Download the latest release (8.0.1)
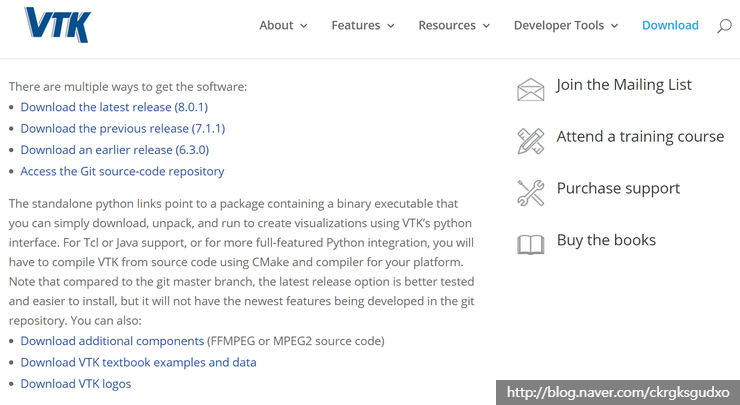740x405 pixels. pos(114,107)
